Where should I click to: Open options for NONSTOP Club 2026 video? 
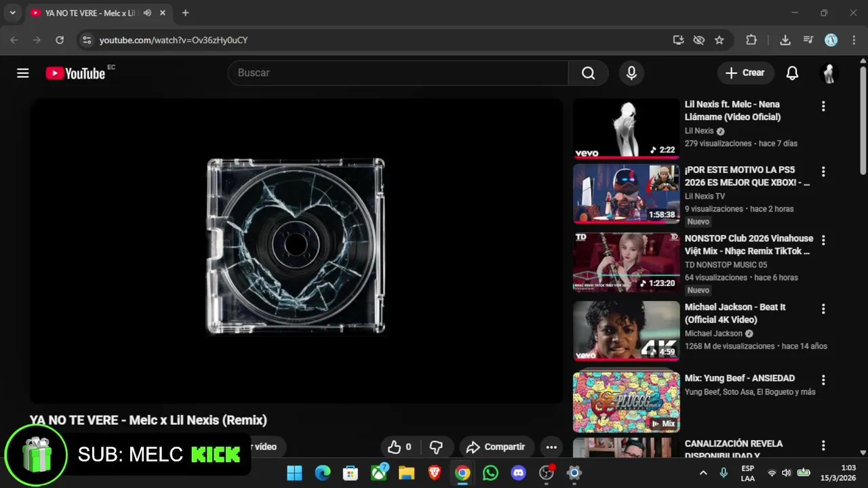823,241
